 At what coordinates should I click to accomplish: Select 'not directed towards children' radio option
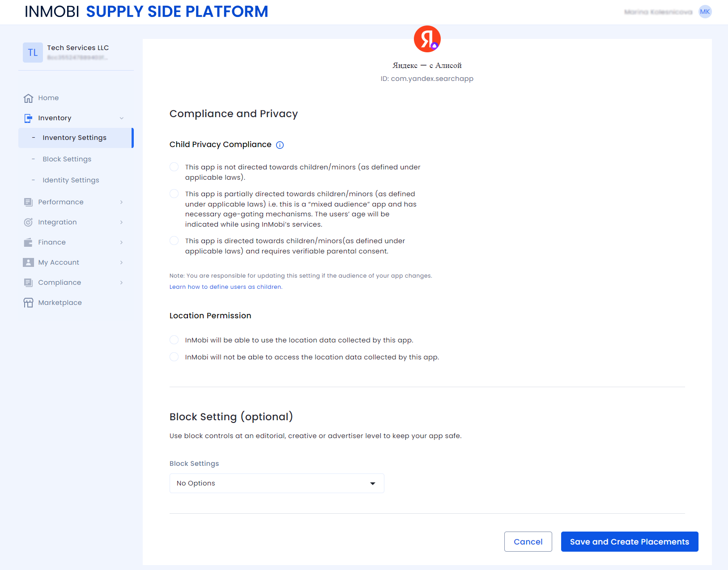pos(174,167)
